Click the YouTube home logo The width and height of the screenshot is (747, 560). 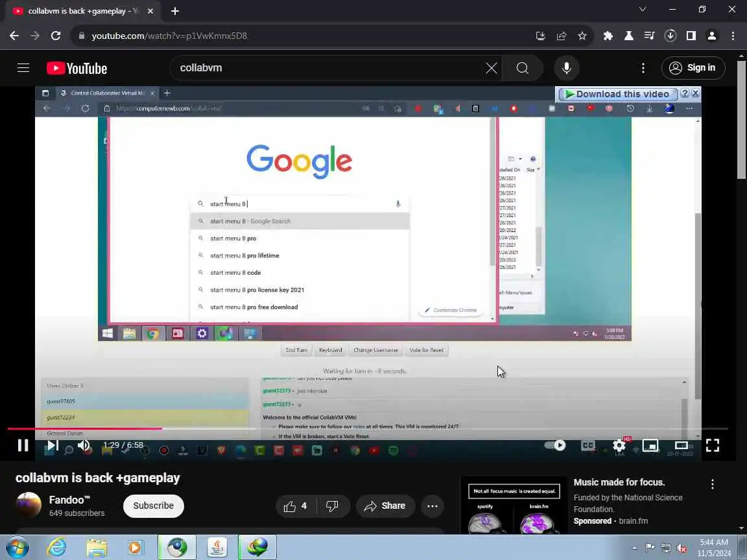(77, 68)
